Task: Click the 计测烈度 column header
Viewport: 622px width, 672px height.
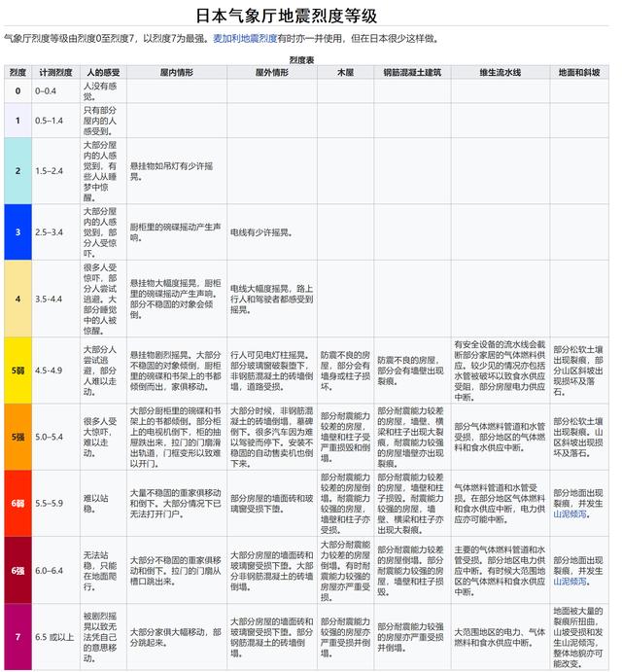Action: point(55,72)
